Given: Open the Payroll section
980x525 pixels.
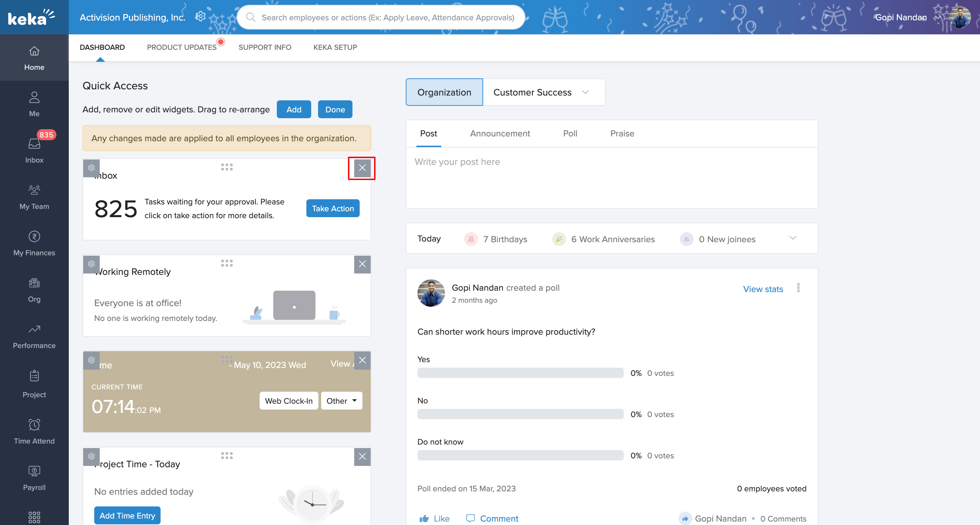Looking at the screenshot, I should 34,478.
